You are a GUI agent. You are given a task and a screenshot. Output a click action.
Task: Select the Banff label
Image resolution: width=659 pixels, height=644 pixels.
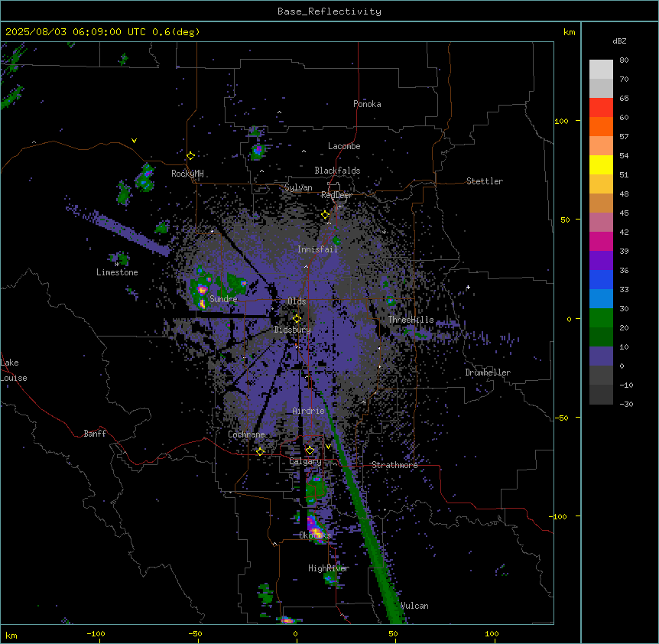(95, 434)
